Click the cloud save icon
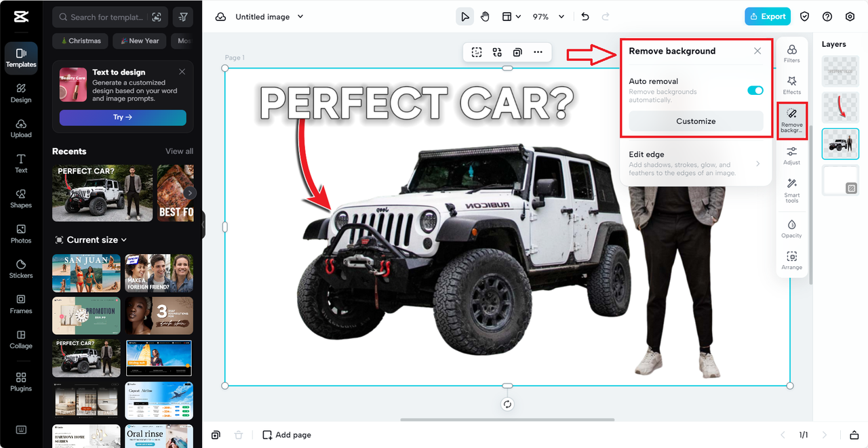Image resolution: width=868 pixels, height=448 pixels. point(220,17)
